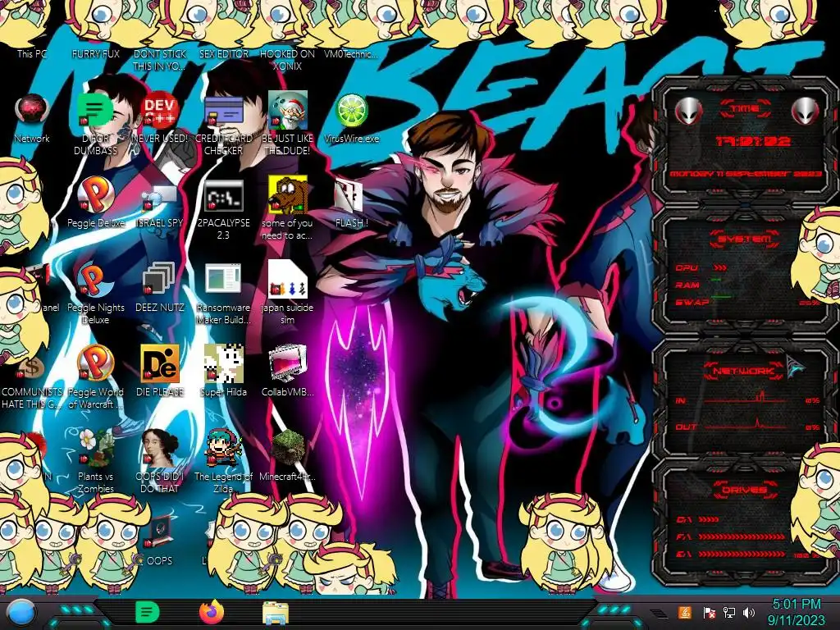840x630 pixels.
Task: Select the F:\ drive usage bar
Action: tap(742, 536)
